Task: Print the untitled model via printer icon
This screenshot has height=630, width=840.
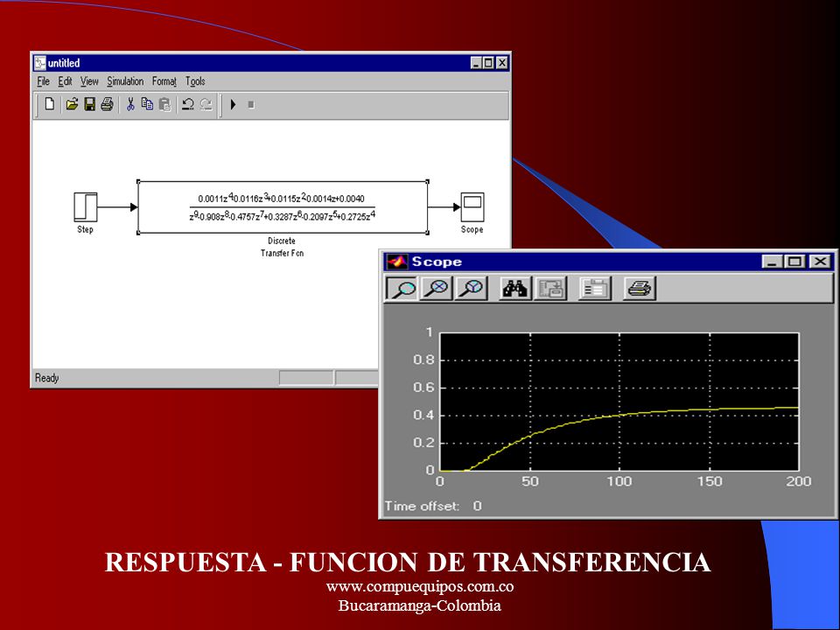Action: coord(107,104)
